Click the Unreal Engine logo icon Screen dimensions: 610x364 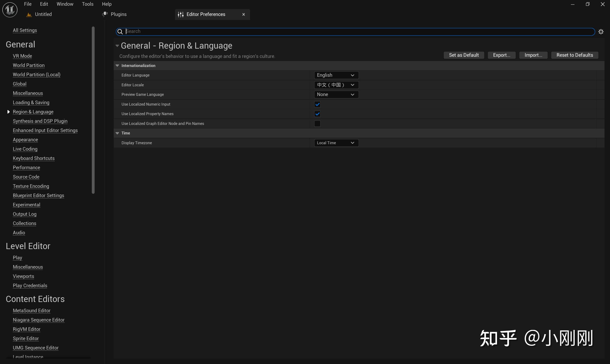(10, 10)
